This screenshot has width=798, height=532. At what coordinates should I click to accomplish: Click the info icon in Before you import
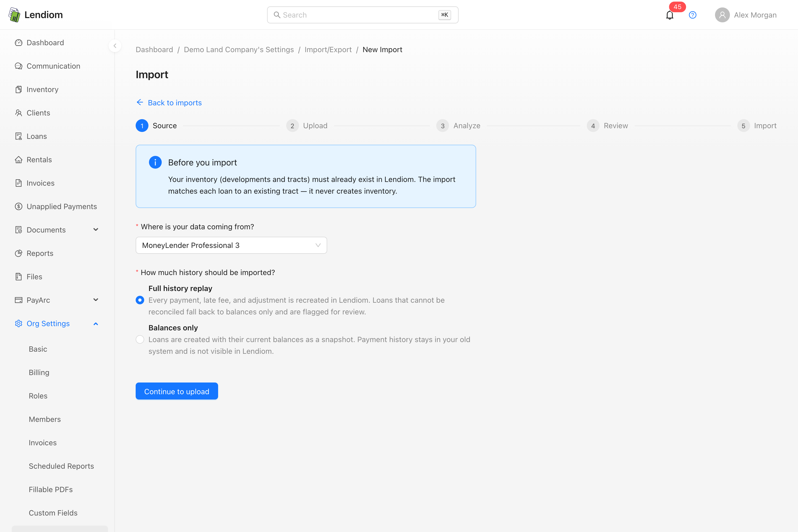pos(155,163)
